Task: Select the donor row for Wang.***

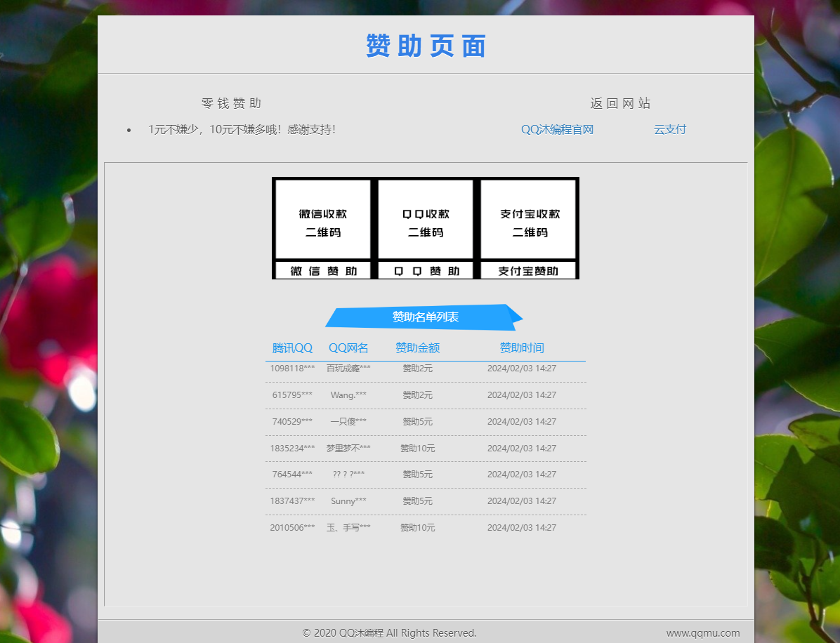Action: tap(426, 395)
